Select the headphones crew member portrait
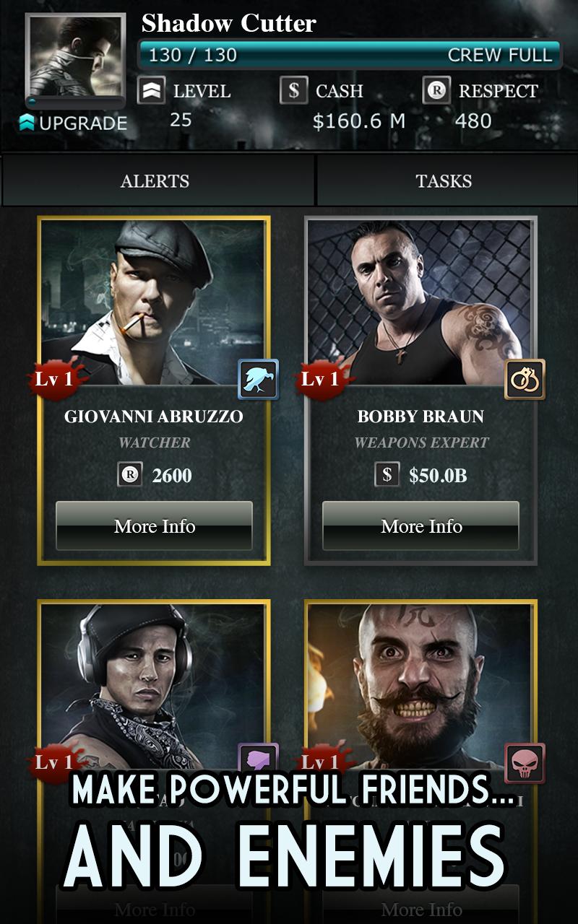The image size is (578, 924). [x=153, y=686]
